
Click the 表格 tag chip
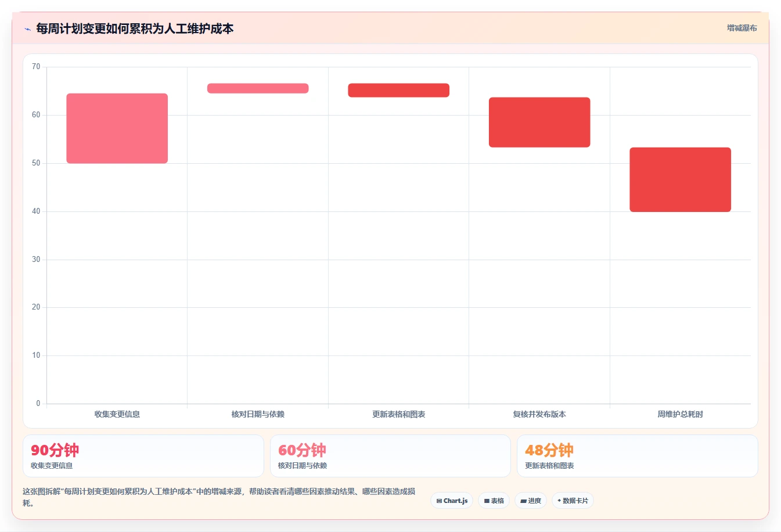(494, 501)
